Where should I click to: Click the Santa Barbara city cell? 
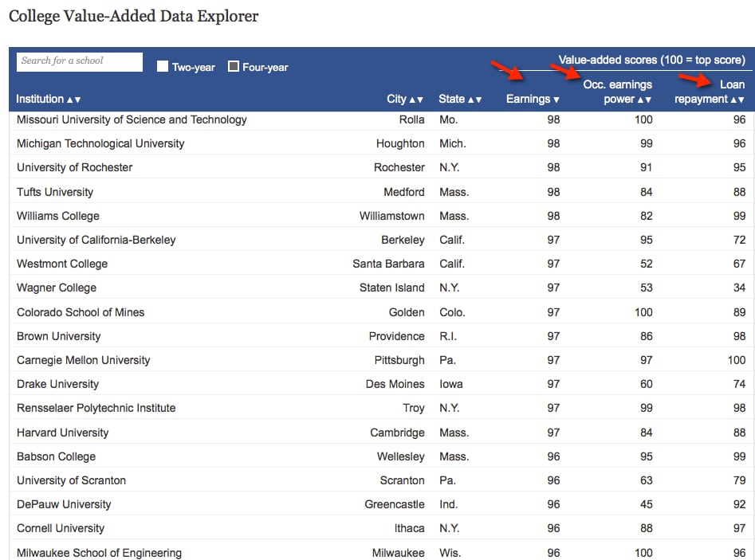coord(388,264)
